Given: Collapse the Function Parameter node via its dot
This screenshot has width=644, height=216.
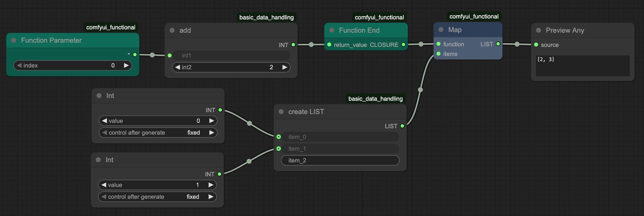Looking at the screenshot, I should point(14,40).
